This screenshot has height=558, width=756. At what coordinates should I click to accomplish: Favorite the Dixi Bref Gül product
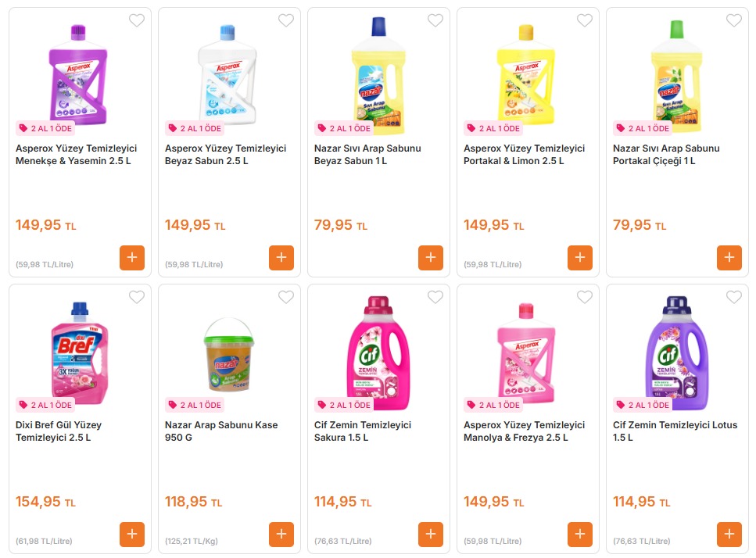coord(137,297)
